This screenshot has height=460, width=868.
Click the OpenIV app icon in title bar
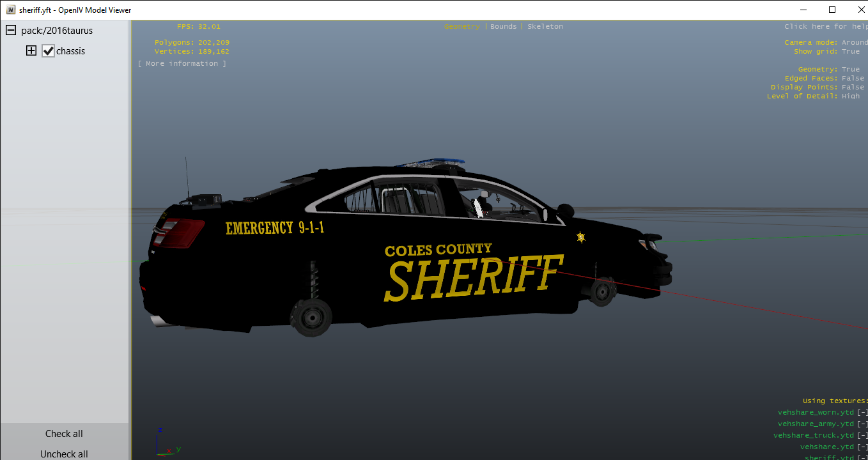pyautogui.click(x=11, y=10)
